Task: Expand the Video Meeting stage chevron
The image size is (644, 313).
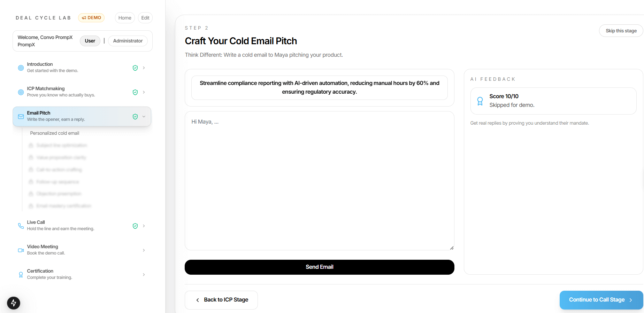Action: [144, 250]
